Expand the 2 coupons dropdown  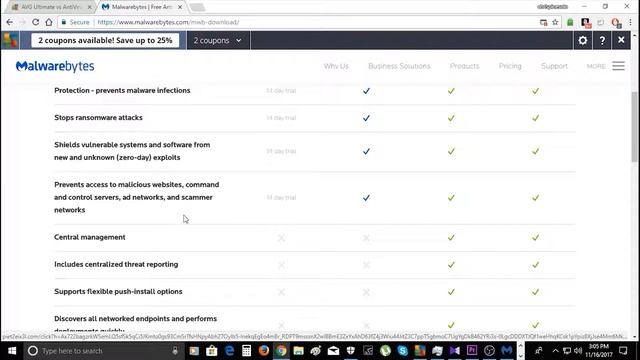coord(217,40)
